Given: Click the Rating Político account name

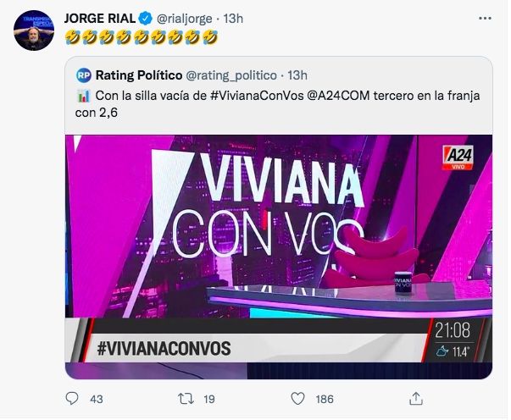Looking at the screenshot, I should [138, 75].
